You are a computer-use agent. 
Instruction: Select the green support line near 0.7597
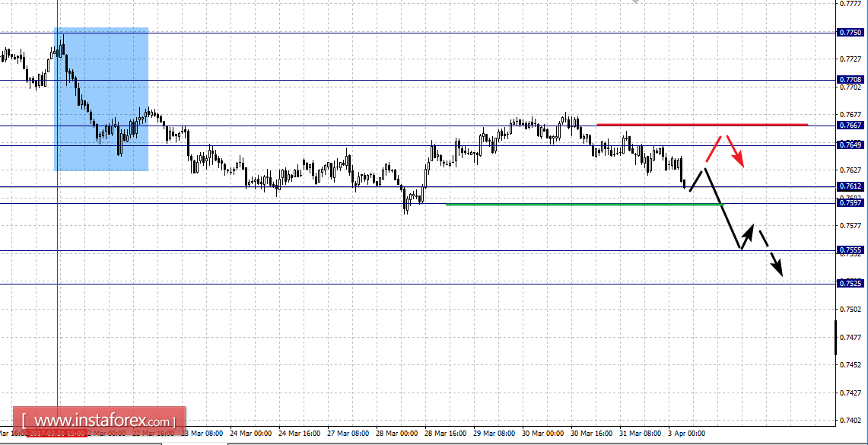coord(584,204)
